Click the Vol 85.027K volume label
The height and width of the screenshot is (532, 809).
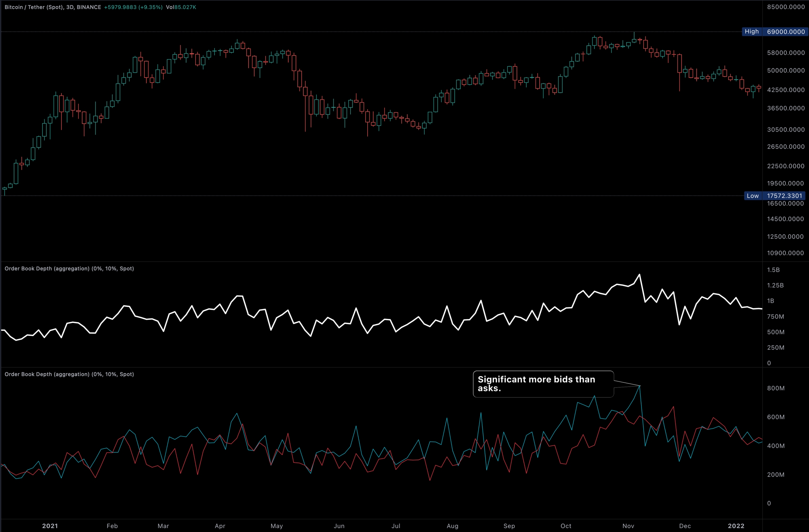[x=181, y=7]
